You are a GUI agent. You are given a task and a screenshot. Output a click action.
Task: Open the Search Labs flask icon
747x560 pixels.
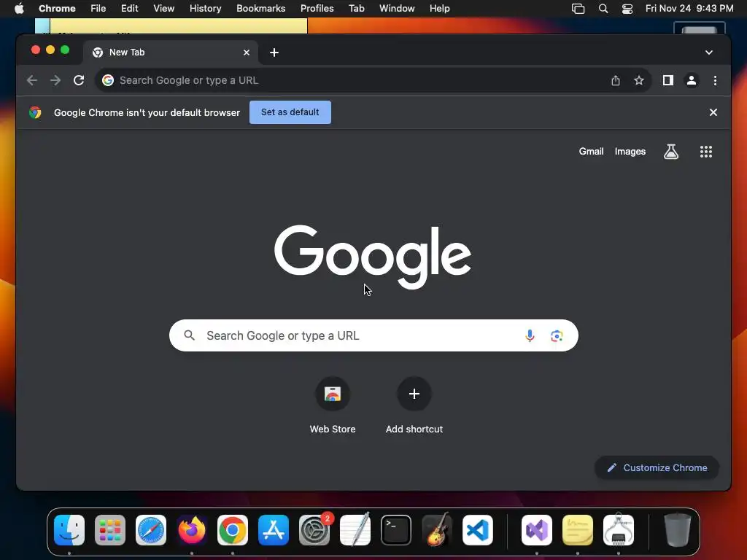pos(671,152)
